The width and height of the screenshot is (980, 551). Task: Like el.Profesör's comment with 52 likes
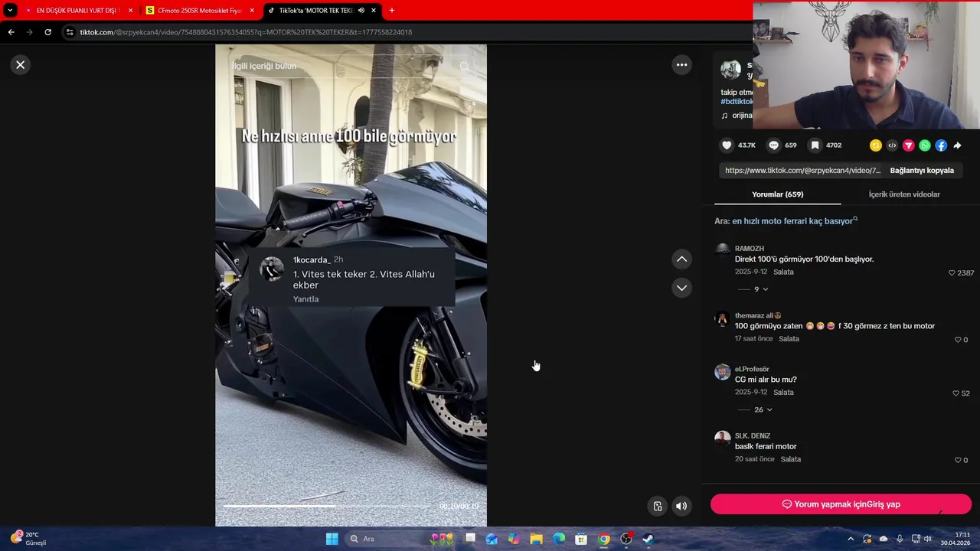click(955, 393)
